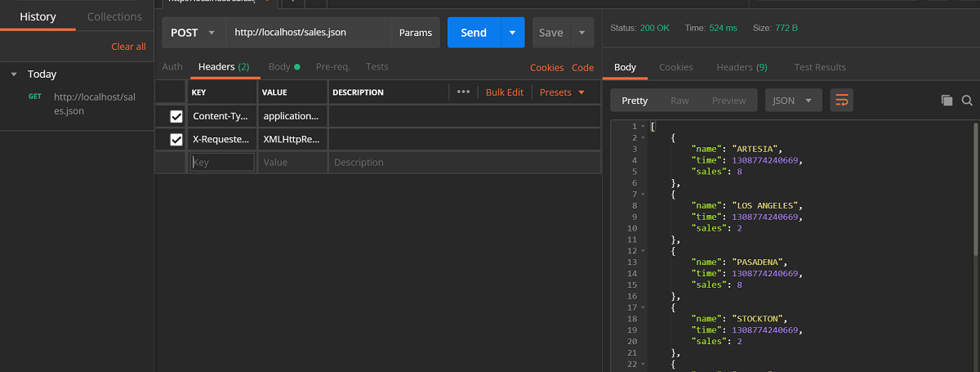Viewport: 980px width, 372px height.
Task: Select the application value cell
Action: pyautogui.click(x=293, y=116)
